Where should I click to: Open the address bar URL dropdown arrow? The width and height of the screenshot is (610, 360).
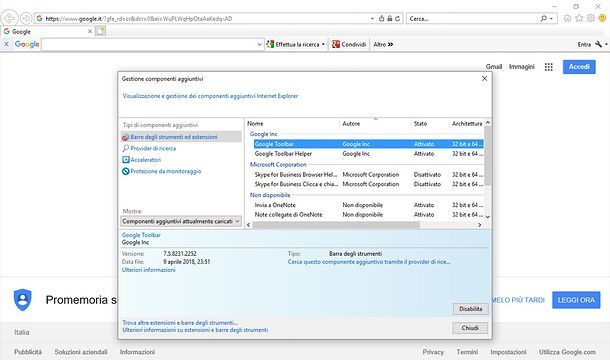[372, 18]
